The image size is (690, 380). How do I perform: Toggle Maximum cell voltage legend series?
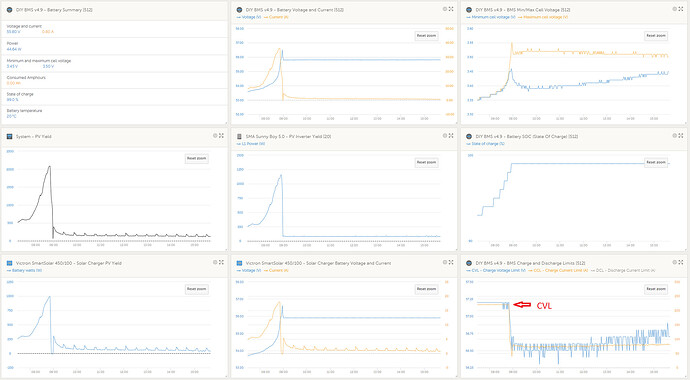[x=543, y=17]
